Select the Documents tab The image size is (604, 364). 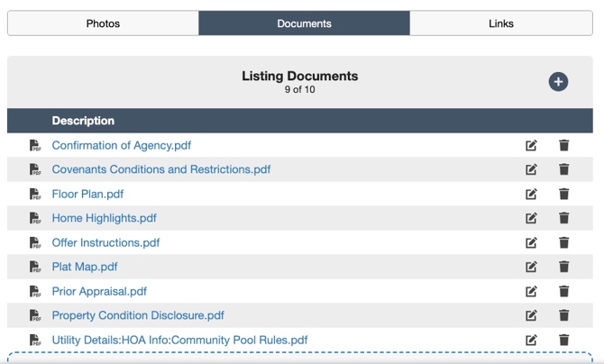304,23
